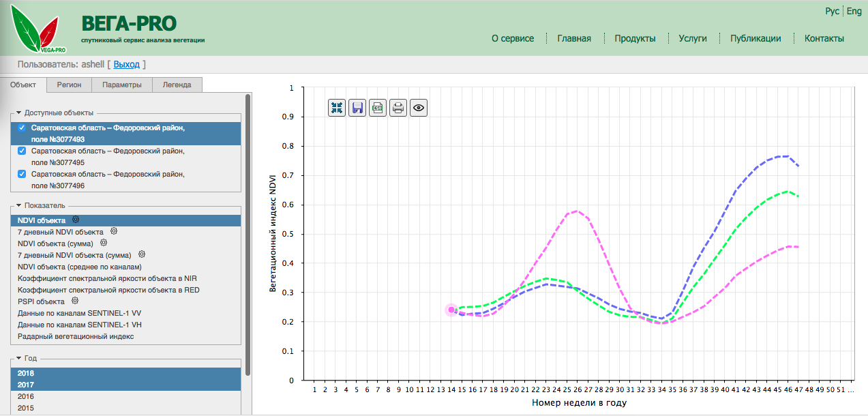Click the highlighted week 14 data point
This screenshot has height=416, width=868.
pos(451,310)
